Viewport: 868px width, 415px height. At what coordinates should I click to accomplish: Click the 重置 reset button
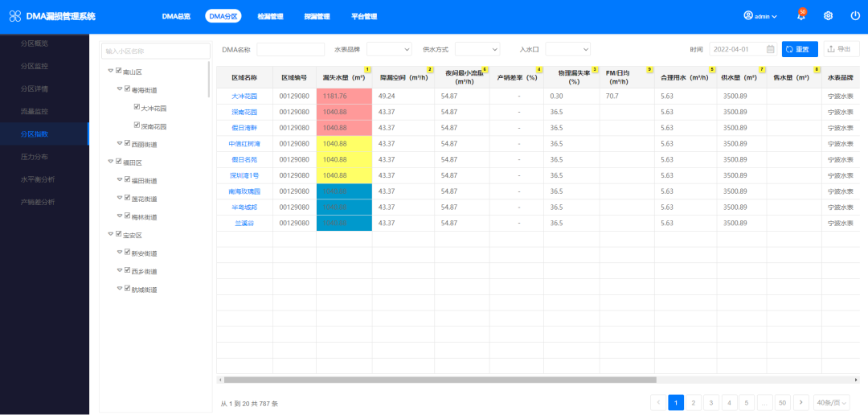(x=800, y=49)
